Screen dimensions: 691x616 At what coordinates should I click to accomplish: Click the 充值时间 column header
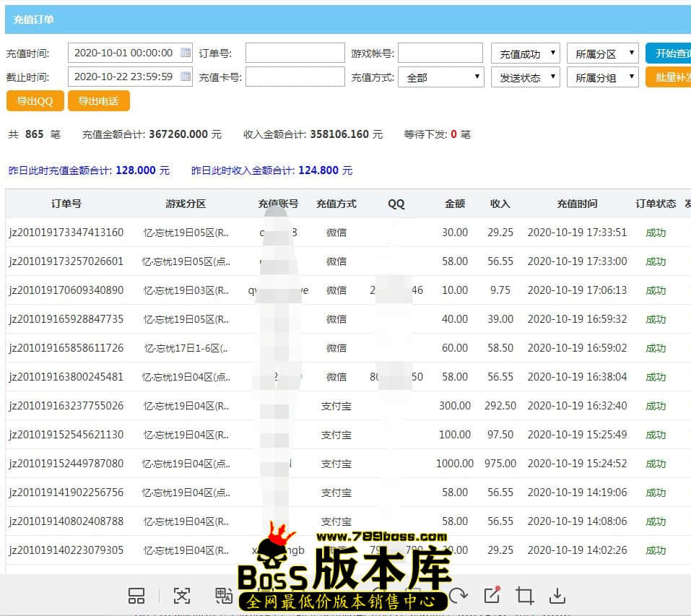coord(577,204)
